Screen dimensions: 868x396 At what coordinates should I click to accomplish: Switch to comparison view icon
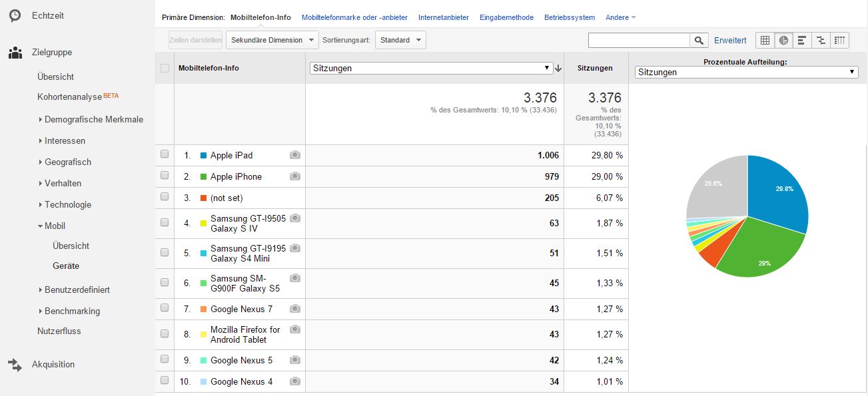point(821,41)
